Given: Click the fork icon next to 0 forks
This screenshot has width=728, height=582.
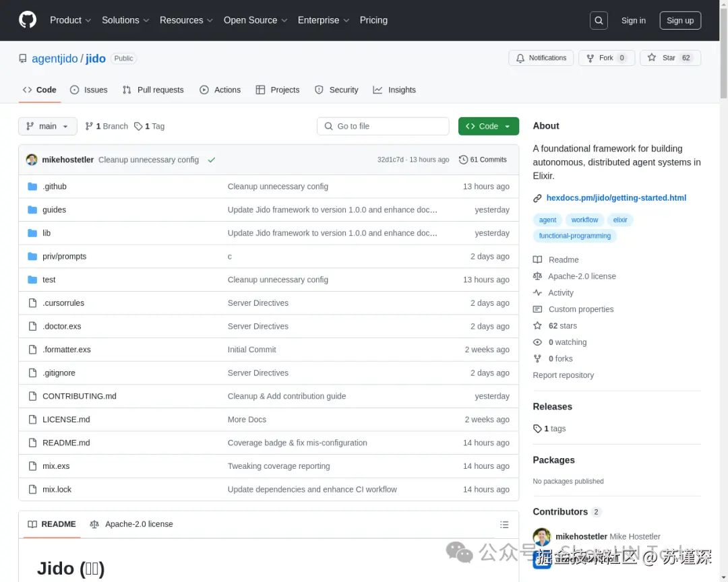Looking at the screenshot, I should pos(537,359).
